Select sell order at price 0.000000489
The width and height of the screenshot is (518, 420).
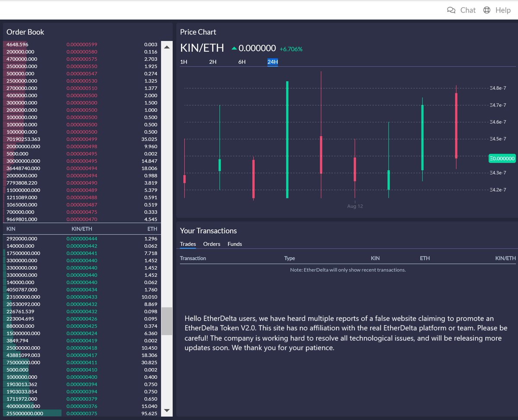coord(82,190)
